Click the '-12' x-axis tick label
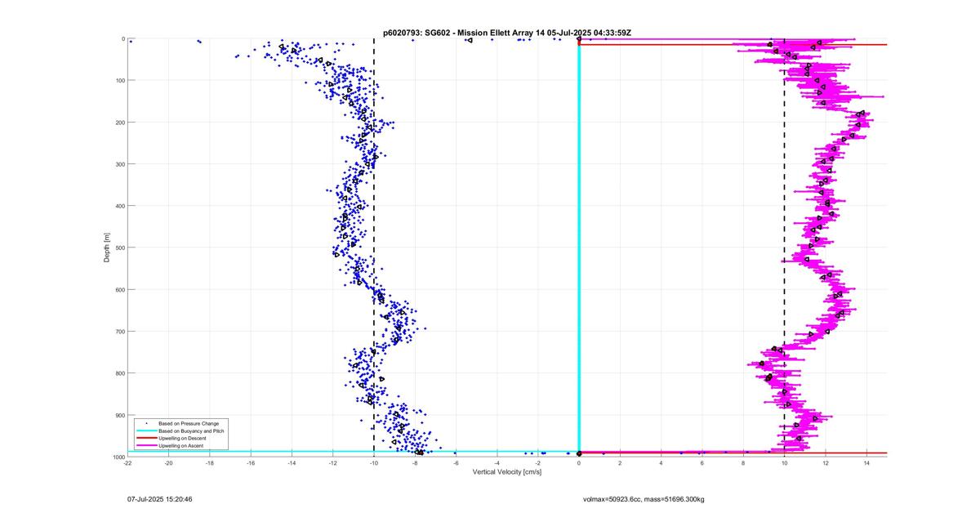Viewport: 980px width, 513px height. (332, 463)
